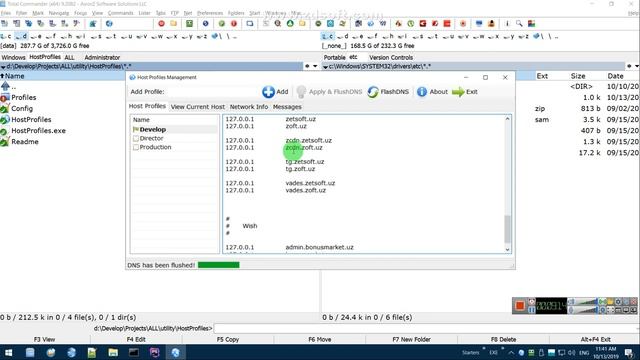Click the green T square toolbar icon
This screenshot has width=640, height=360.
tap(189, 24)
